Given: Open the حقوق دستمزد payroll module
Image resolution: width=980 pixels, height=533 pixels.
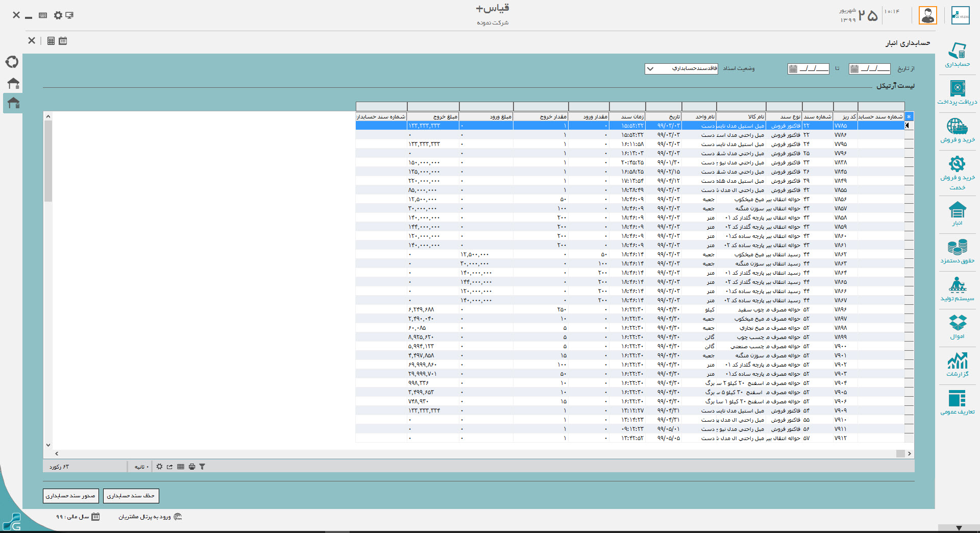Looking at the screenshot, I should [957, 251].
